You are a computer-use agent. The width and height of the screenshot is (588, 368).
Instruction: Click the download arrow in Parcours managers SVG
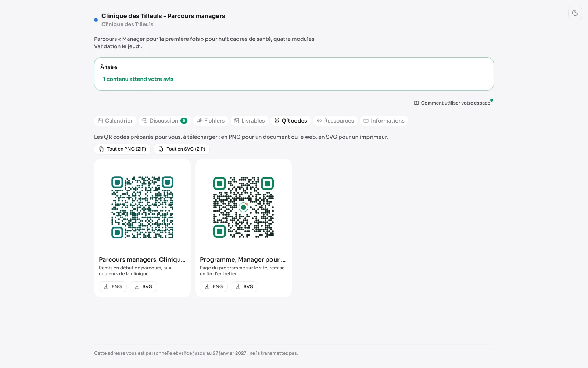(x=137, y=287)
